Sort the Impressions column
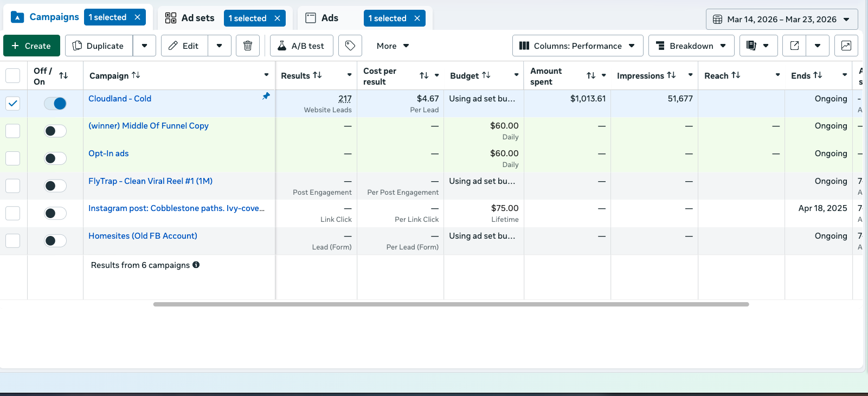 (x=671, y=75)
